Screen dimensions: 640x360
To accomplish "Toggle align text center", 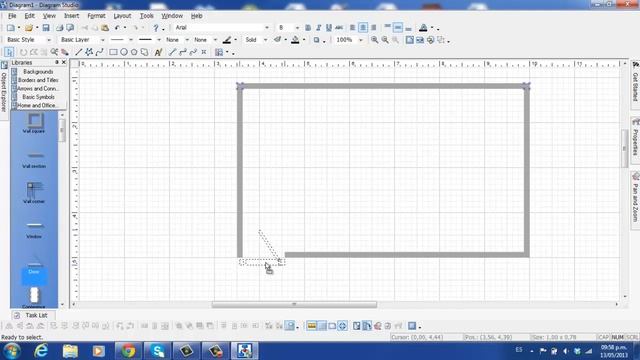I will pos(363,28).
